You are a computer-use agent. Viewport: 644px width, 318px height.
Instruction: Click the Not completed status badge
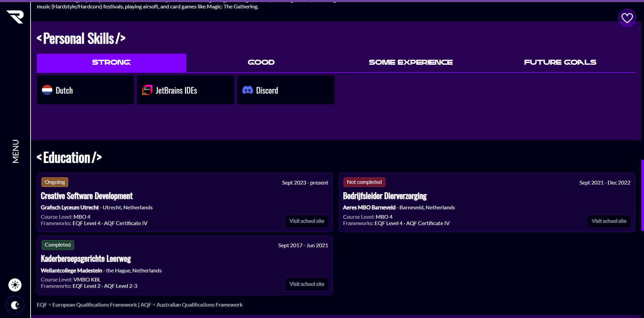[364, 182]
